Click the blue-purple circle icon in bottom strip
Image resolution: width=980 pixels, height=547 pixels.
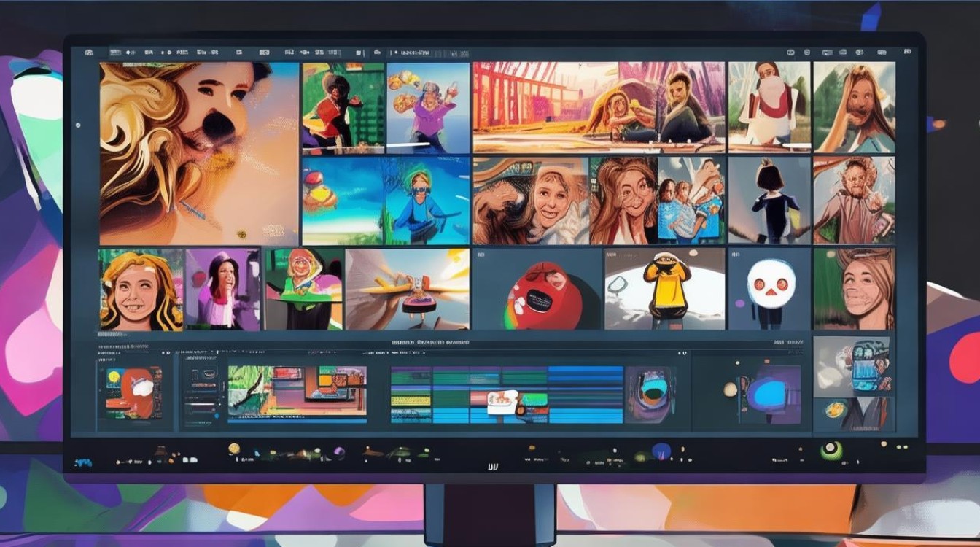click(x=661, y=452)
